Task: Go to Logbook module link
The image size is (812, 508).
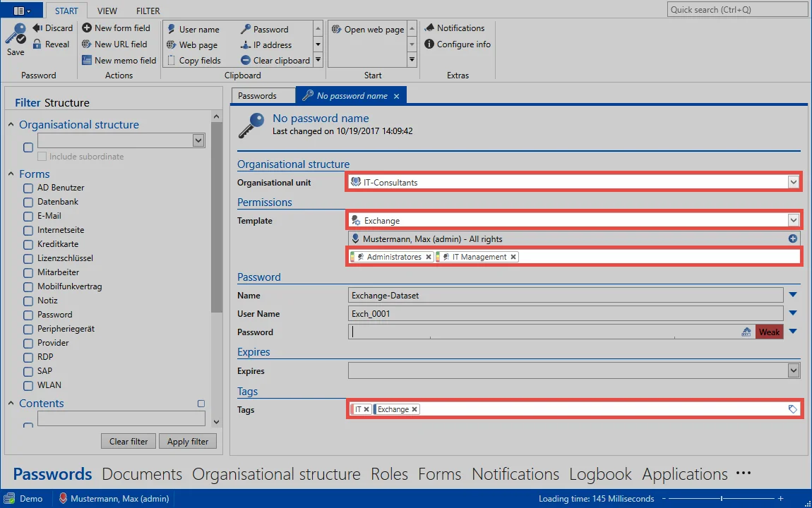Action: point(600,474)
